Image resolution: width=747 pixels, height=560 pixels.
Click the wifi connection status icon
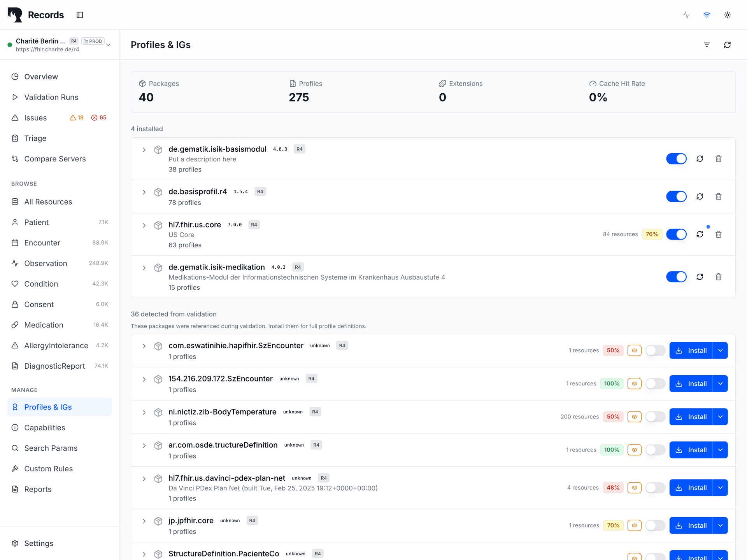click(x=707, y=15)
